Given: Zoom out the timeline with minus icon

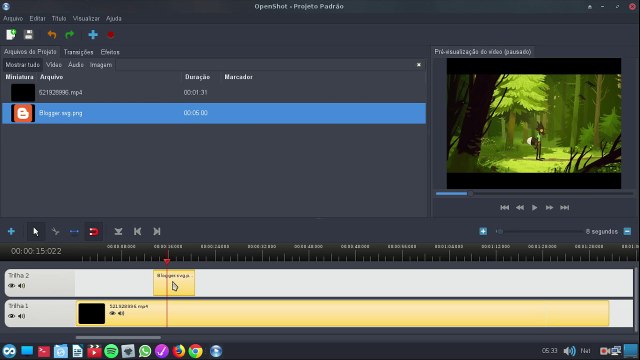Looking at the screenshot, I should 627,231.
